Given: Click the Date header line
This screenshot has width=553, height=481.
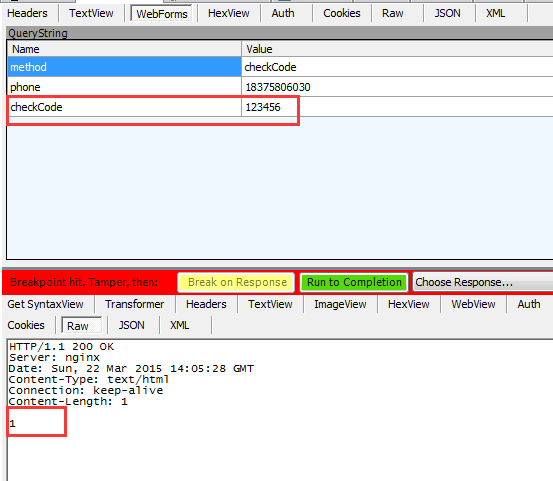Looking at the screenshot, I should (131, 369).
